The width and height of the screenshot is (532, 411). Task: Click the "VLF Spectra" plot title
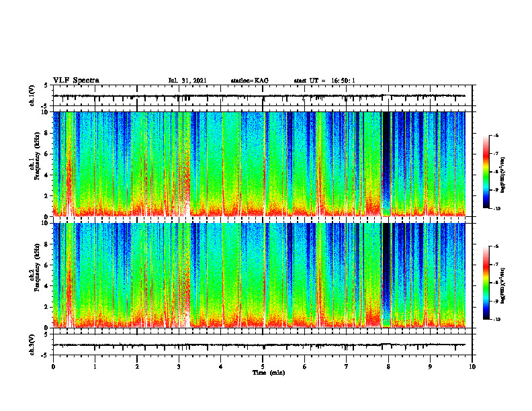point(76,81)
